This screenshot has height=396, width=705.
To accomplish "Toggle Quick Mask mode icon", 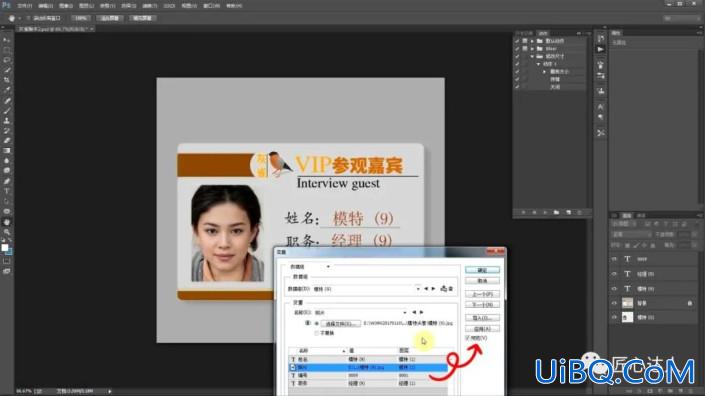I will 7,261.
